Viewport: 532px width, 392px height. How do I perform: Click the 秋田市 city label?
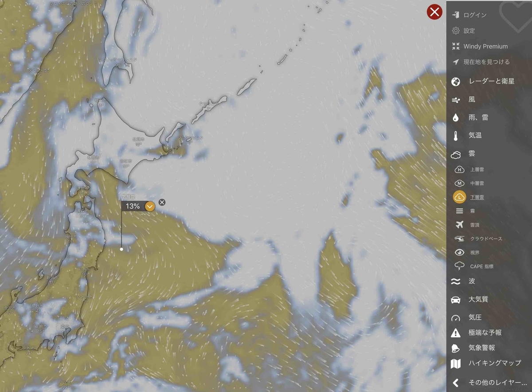tap(71, 237)
